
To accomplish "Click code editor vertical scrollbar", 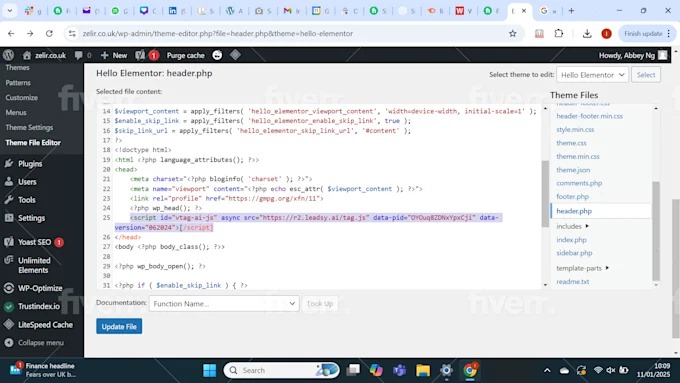I will pyautogui.click(x=545, y=193).
